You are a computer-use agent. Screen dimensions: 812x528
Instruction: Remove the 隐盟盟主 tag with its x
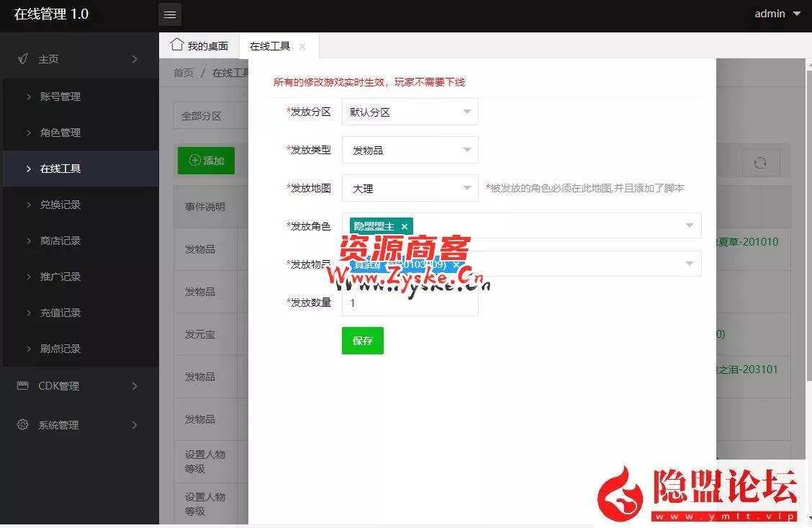click(405, 226)
